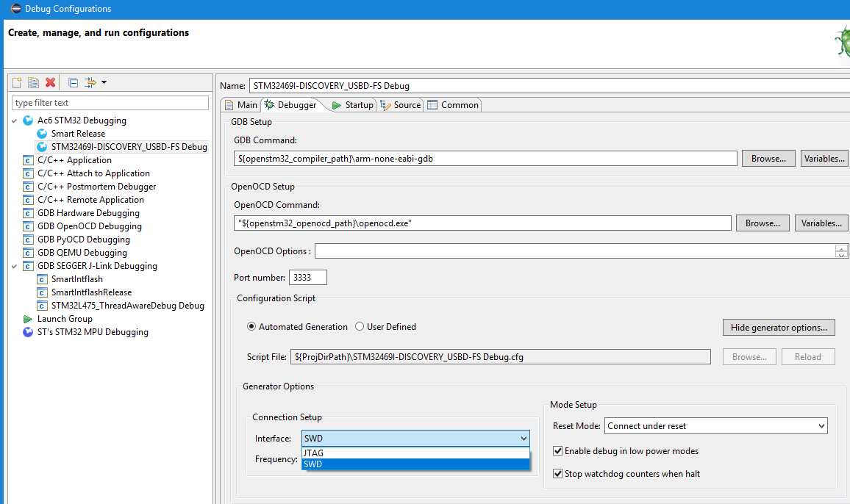Image resolution: width=850 pixels, height=504 pixels.
Task: Select the Smart Release configuration
Action: (x=78, y=134)
